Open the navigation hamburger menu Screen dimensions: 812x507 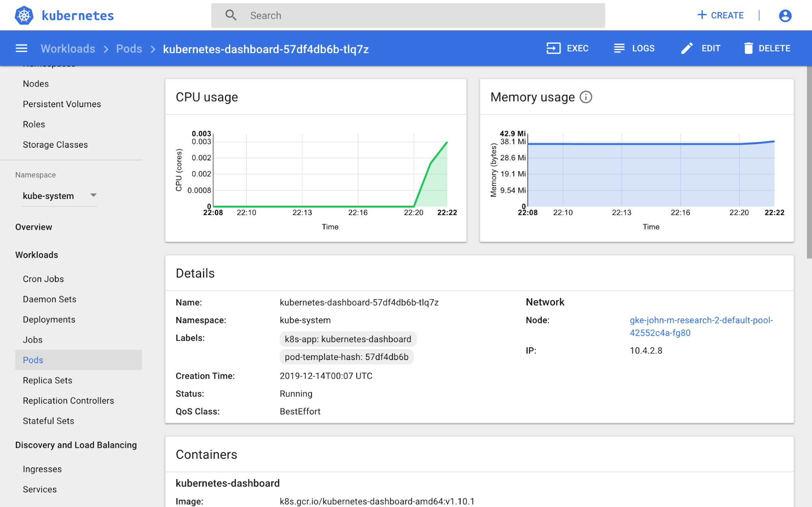(21, 48)
